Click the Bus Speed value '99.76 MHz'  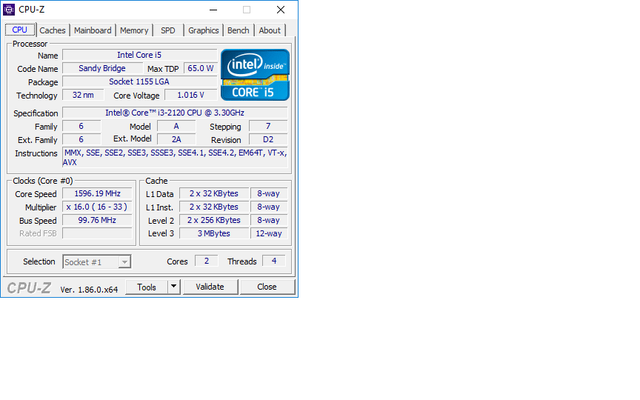pyautogui.click(x=97, y=220)
